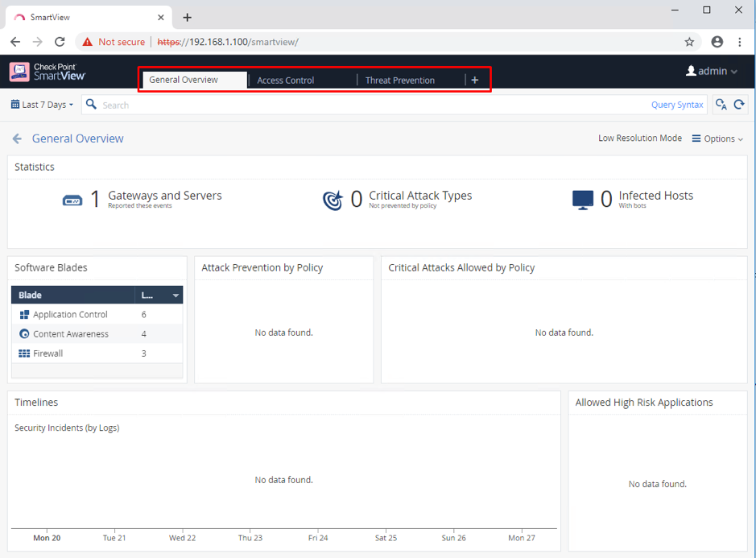Click the Content Awareness blade icon
This screenshot has width=756, height=558.
click(24, 333)
